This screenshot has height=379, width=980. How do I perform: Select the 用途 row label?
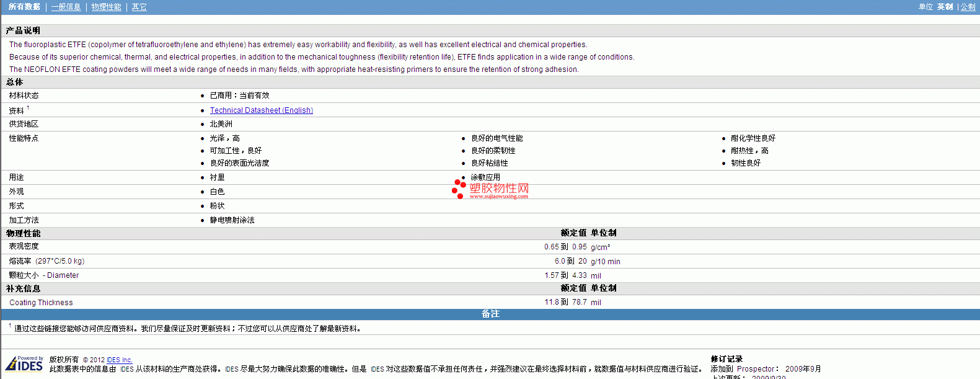(16, 177)
